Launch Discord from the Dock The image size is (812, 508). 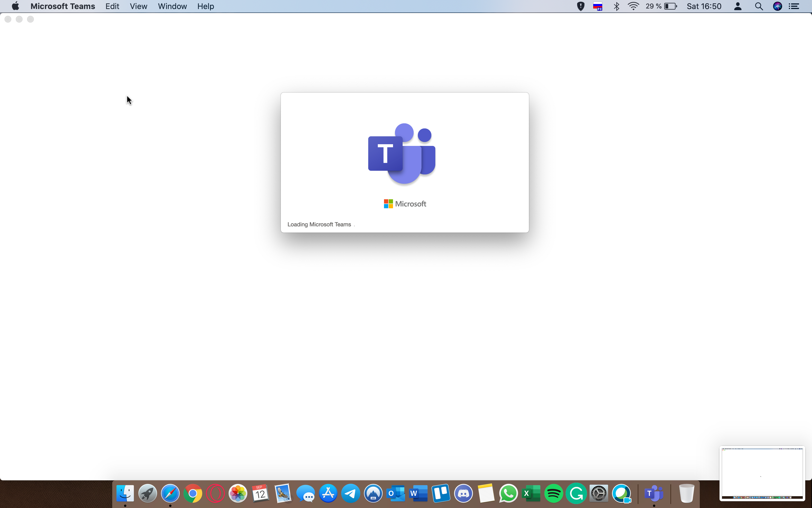(x=464, y=493)
